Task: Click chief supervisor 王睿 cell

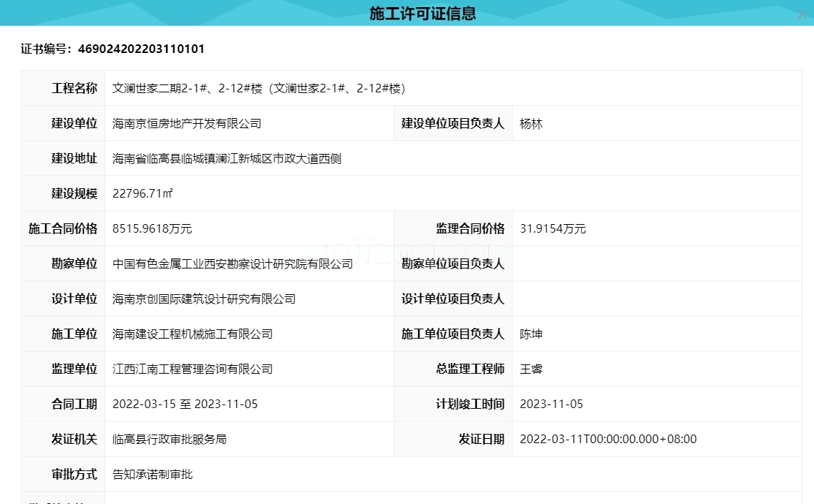Action: click(530, 369)
